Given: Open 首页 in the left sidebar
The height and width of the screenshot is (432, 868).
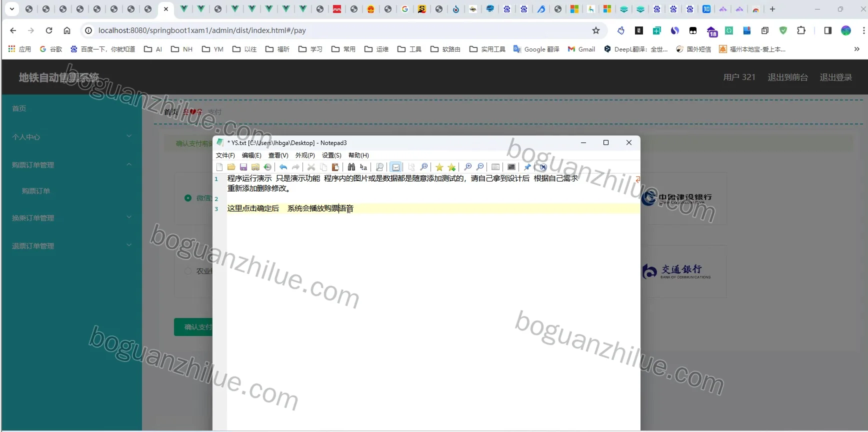Looking at the screenshot, I should [x=19, y=108].
